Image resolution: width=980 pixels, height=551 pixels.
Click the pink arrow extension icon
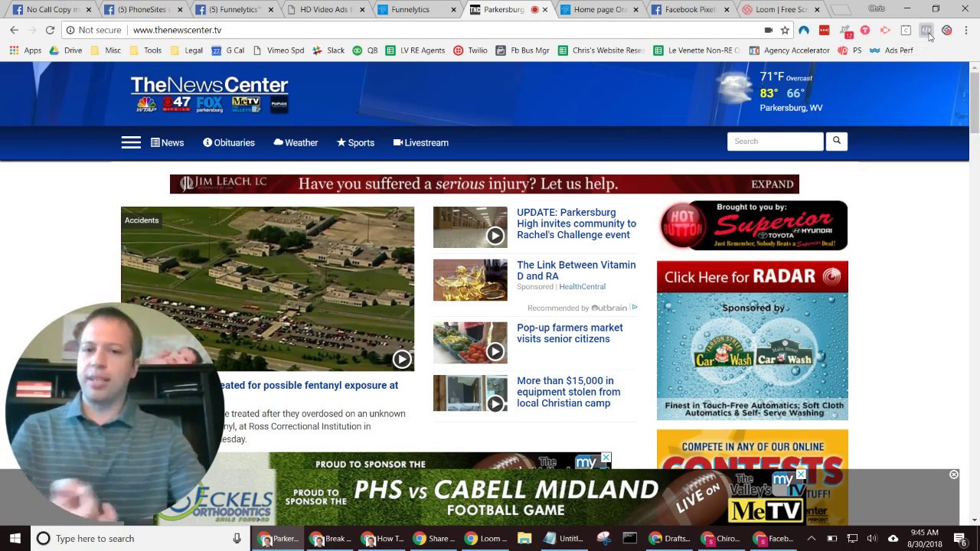[885, 30]
